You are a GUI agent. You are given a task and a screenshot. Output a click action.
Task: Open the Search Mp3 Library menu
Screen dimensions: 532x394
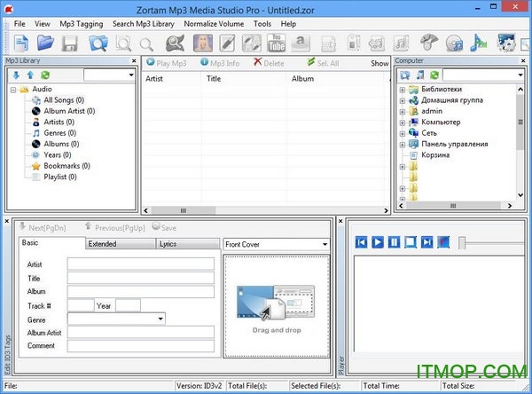coord(144,24)
